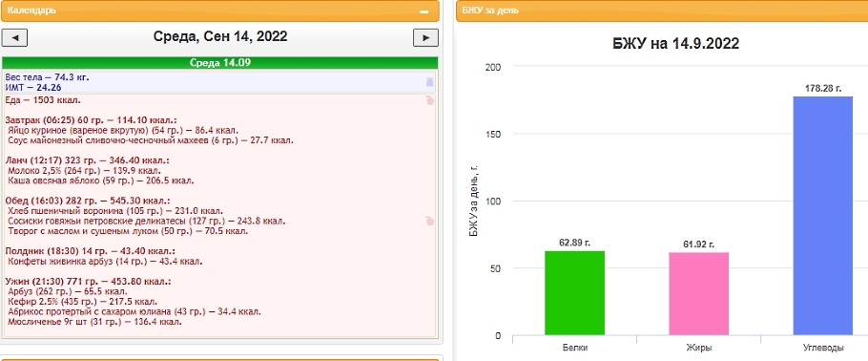The image size is (868, 361).
Task: Click the y-axis title БЖУ за день, г.
Action: [x=474, y=202]
